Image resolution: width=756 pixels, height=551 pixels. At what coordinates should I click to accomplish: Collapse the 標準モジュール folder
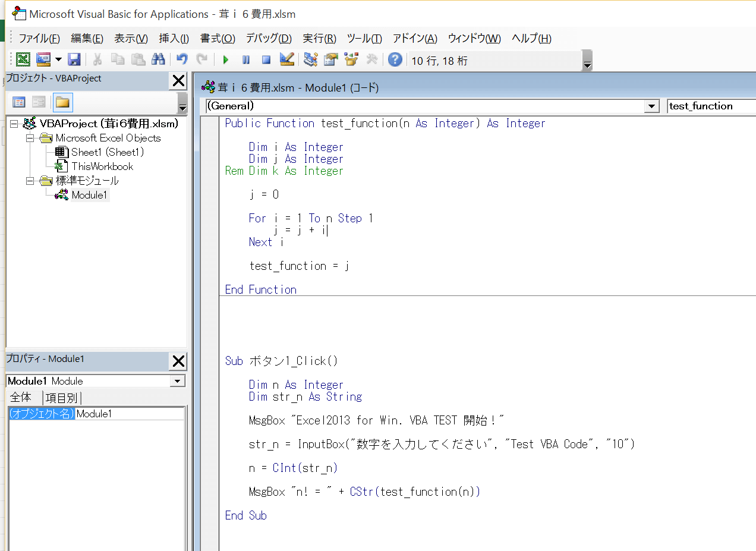(x=29, y=181)
